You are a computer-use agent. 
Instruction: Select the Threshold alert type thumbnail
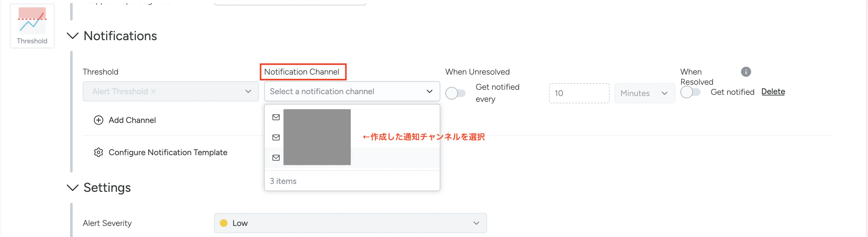click(x=32, y=26)
